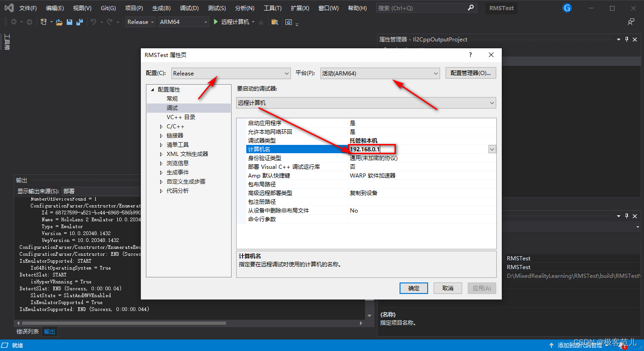Click the Find in Files folder icon
This screenshot has height=351, width=644.
(275, 22)
